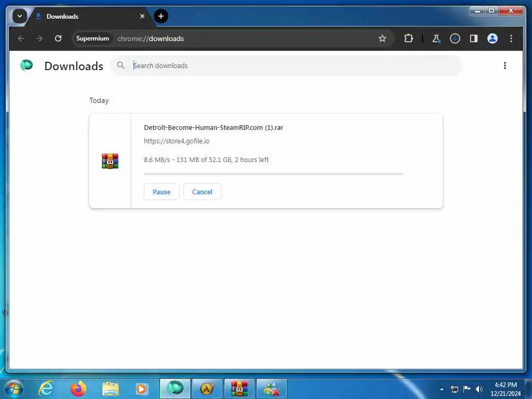Maximize the Supermium window
Image resolution: width=532 pixels, height=399 pixels.
click(491, 10)
